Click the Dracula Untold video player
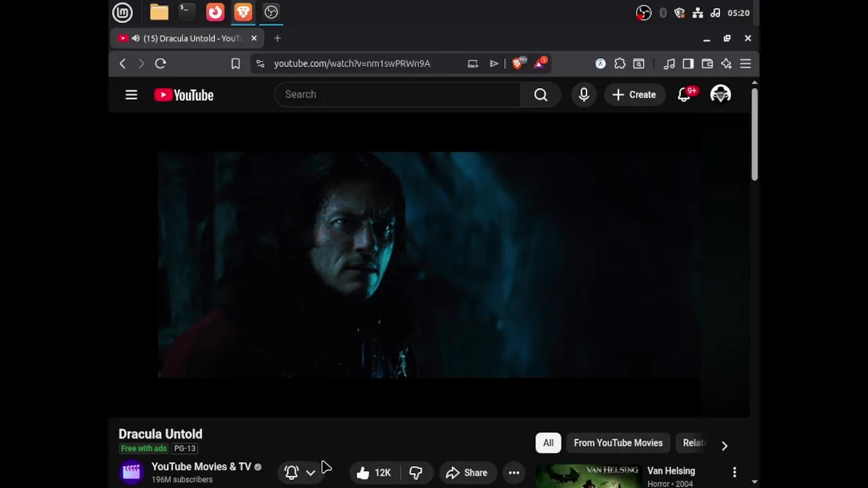Image resolution: width=868 pixels, height=488 pixels. [x=429, y=264]
